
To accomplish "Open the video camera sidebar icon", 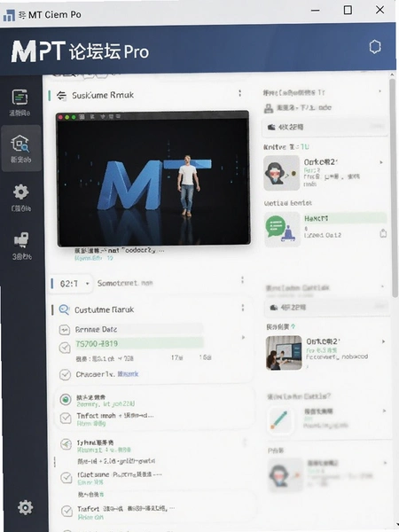I will [x=21, y=239].
